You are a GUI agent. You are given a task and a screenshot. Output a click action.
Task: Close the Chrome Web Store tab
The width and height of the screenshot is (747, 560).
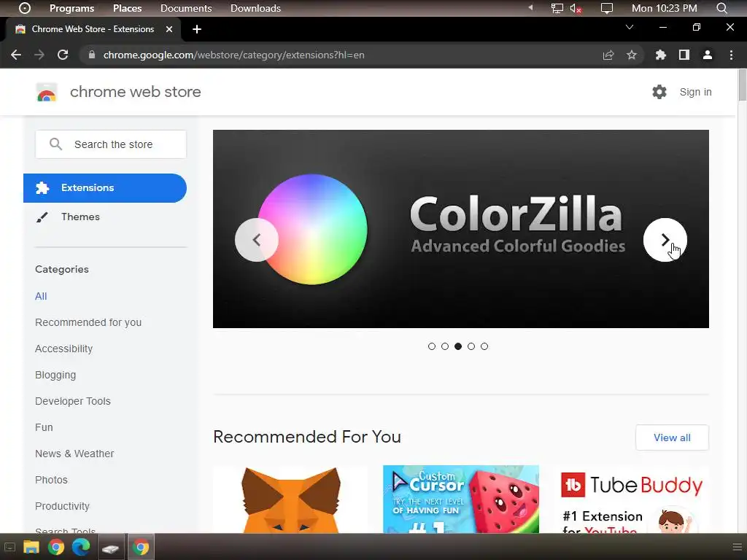[169, 29]
